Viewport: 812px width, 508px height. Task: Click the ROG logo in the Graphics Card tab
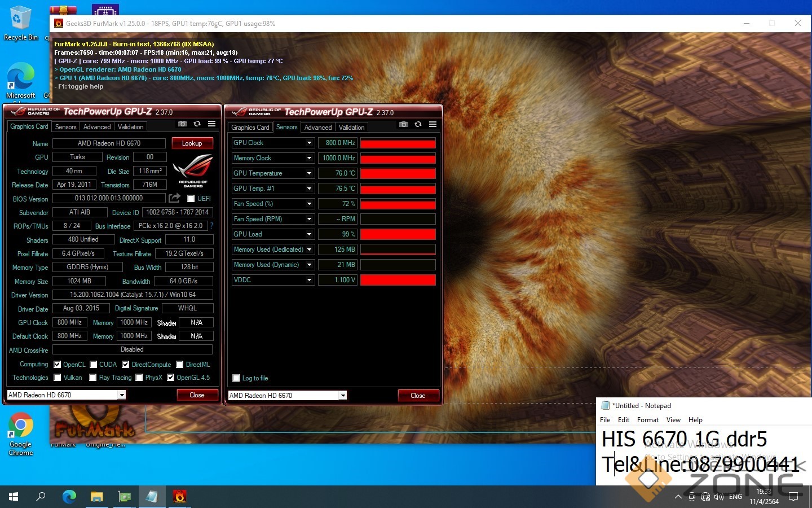click(192, 171)
